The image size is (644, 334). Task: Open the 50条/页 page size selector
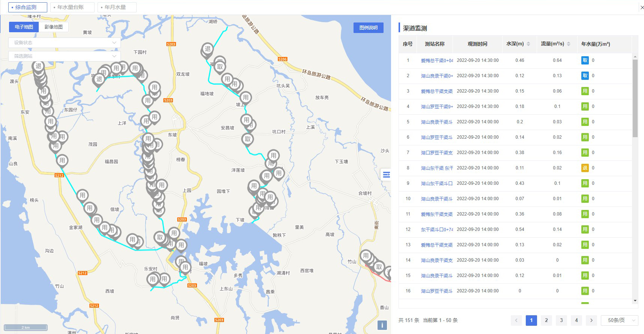619,320
